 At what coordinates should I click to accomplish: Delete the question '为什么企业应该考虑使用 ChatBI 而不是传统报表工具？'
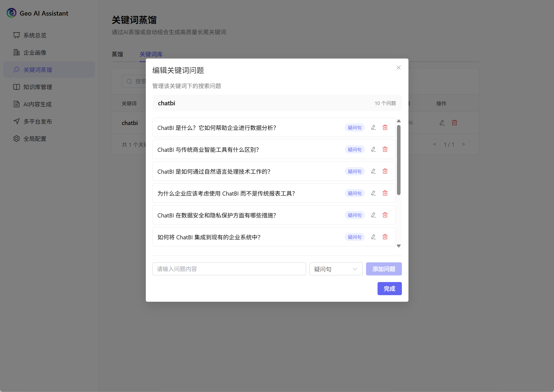pos(385,193)
